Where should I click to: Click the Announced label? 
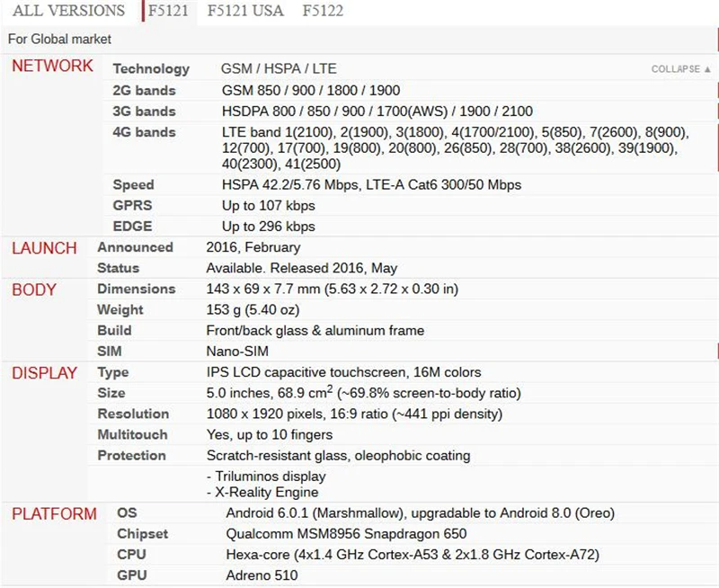(x=136, y=247)
